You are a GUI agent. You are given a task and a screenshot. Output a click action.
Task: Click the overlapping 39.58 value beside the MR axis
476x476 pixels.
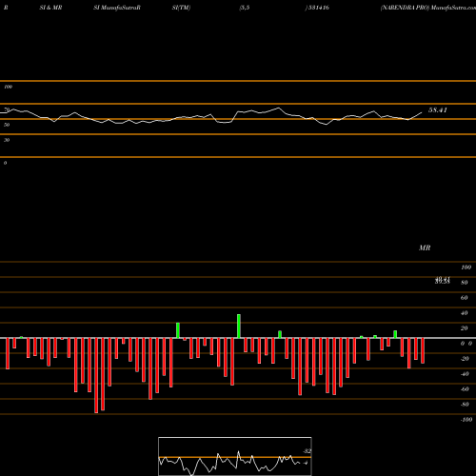pos(443,282)
